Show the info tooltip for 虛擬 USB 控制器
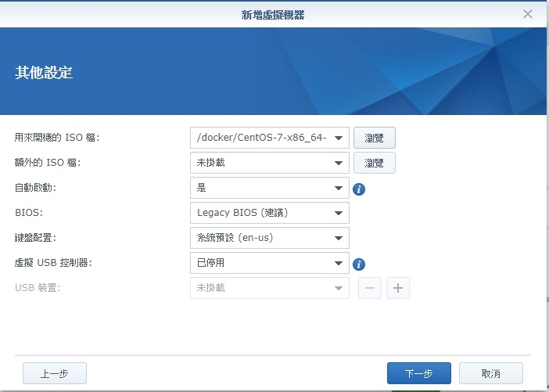This screenshot has width=549, height=392. pos(359,264)
